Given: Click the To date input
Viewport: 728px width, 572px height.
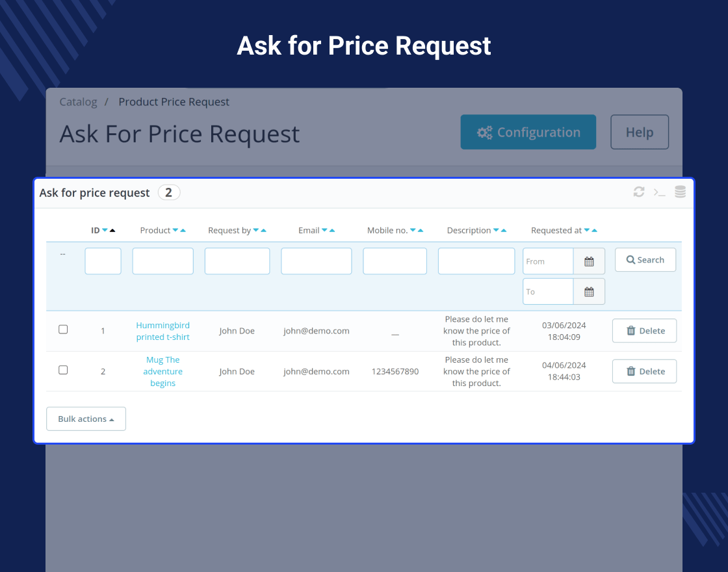Looking at the screenshot, I should coord(549,292).
